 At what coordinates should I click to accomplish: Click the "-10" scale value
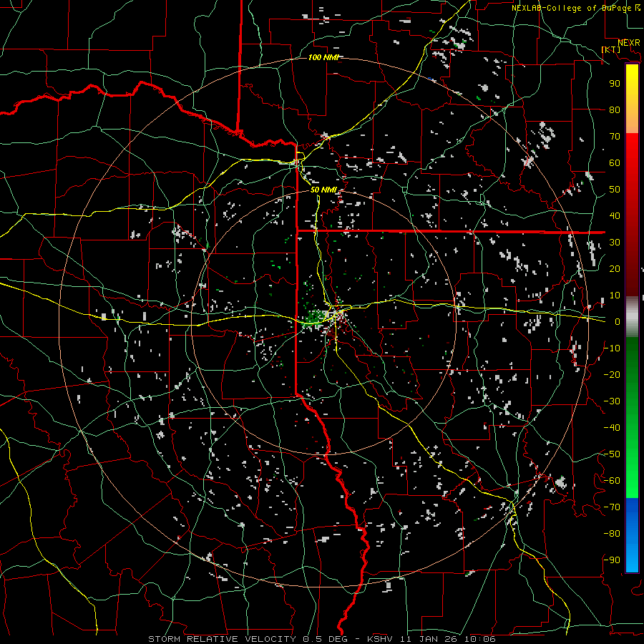coord(612,348)
